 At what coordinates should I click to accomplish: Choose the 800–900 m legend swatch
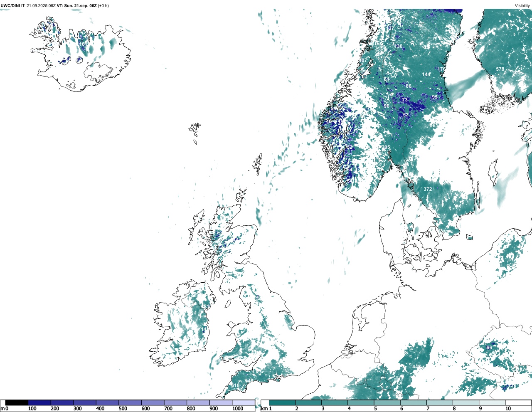198,403
